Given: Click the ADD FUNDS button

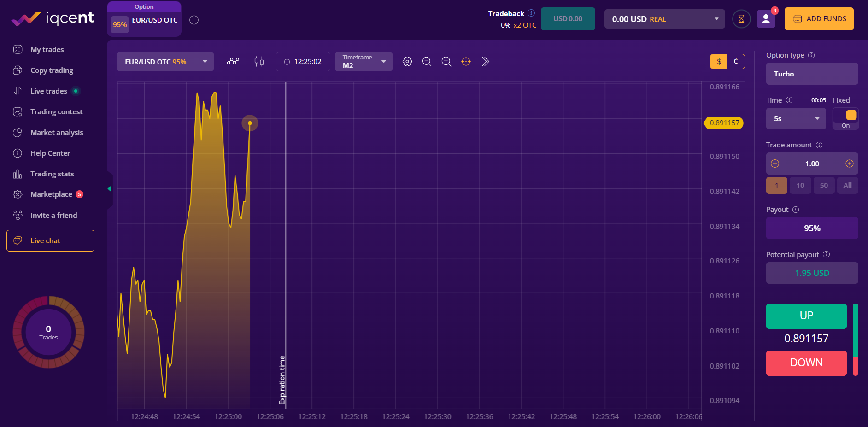Looking at the screenshot, I should (819, 19).
